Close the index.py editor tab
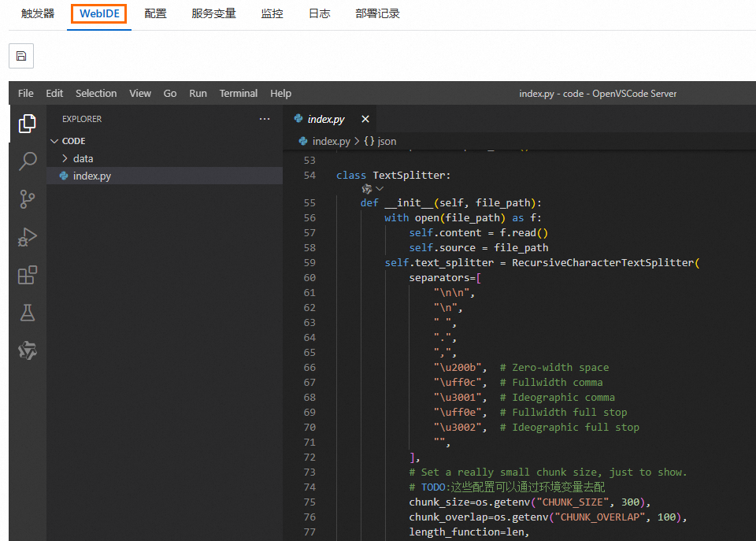Image resolution: width=756 pixels, height=541 pixels. pos(365,119)
